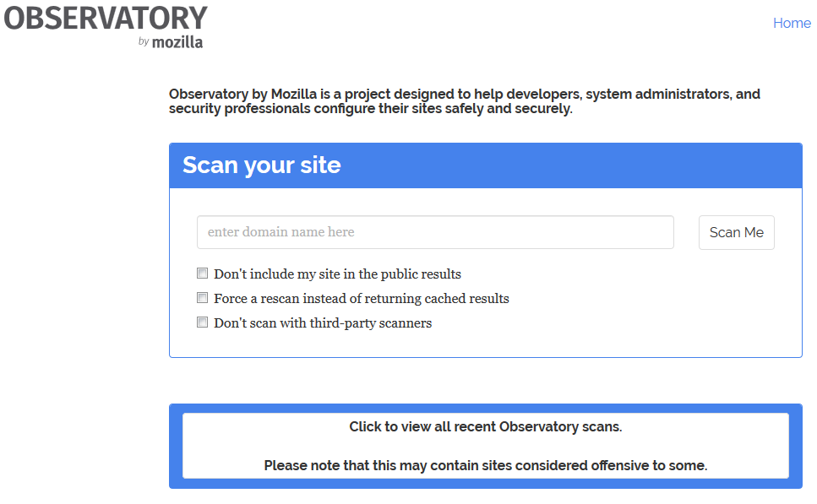Click the 'by mozilla' wordmark

171,41
